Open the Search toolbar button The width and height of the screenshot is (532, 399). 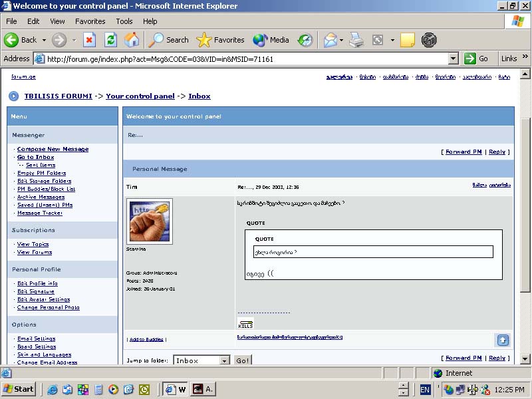coord(169,40)
